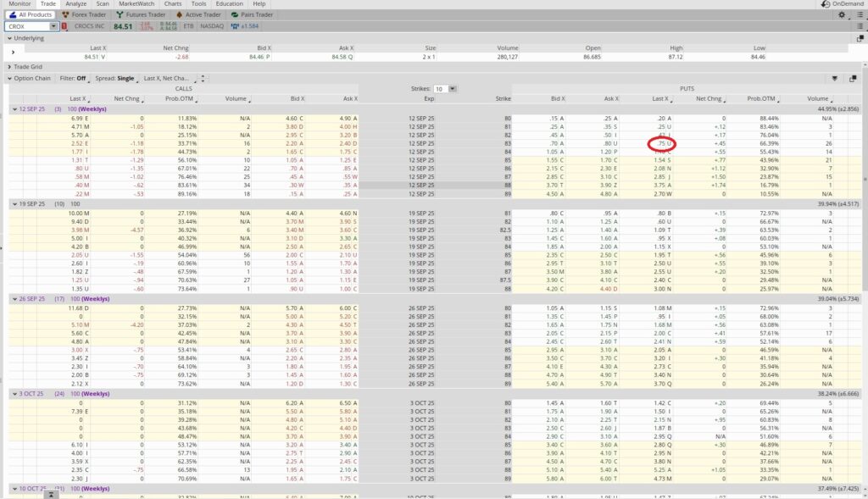Viewport: 868px width, 499px height.
Task: Click the OnDemand replay icon
Action: pos(826,3)
